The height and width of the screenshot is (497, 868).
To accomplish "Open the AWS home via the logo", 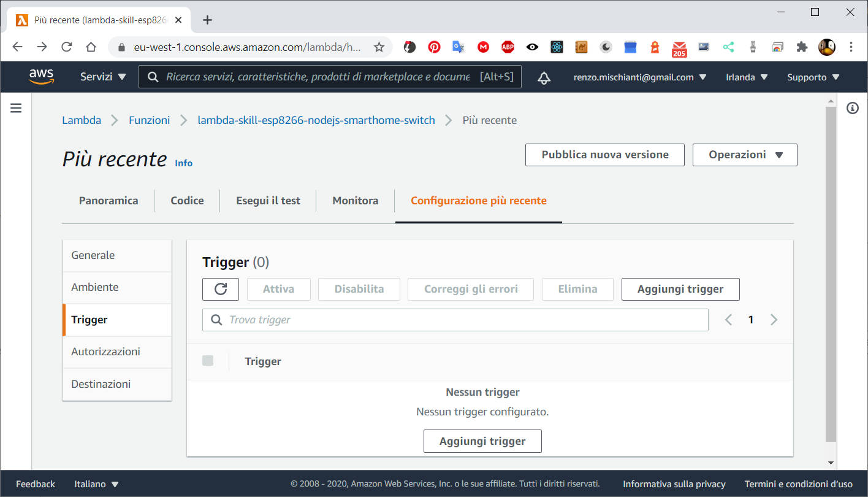I will 41,76.
